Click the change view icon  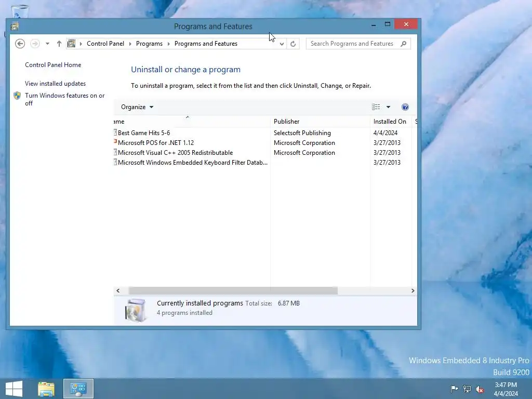376,107
